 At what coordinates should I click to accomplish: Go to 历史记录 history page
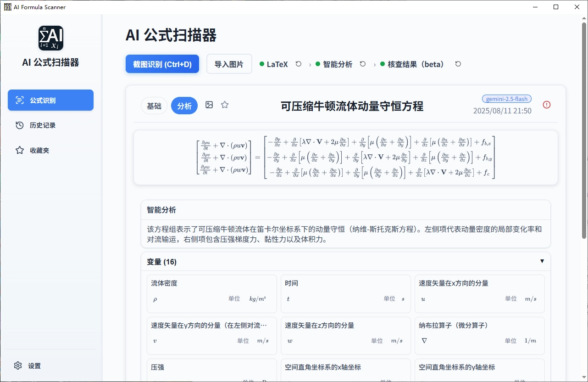tap(50, 125)
